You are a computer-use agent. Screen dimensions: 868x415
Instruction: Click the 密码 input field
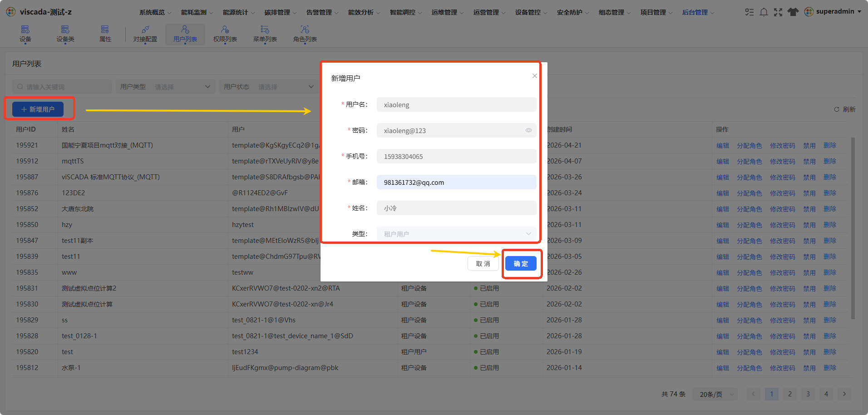[x=457, y=130]
